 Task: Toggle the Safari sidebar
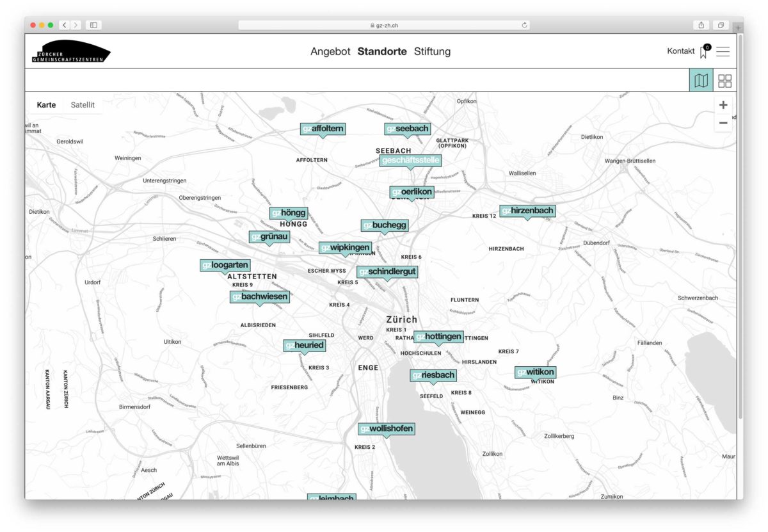[93, 25]
